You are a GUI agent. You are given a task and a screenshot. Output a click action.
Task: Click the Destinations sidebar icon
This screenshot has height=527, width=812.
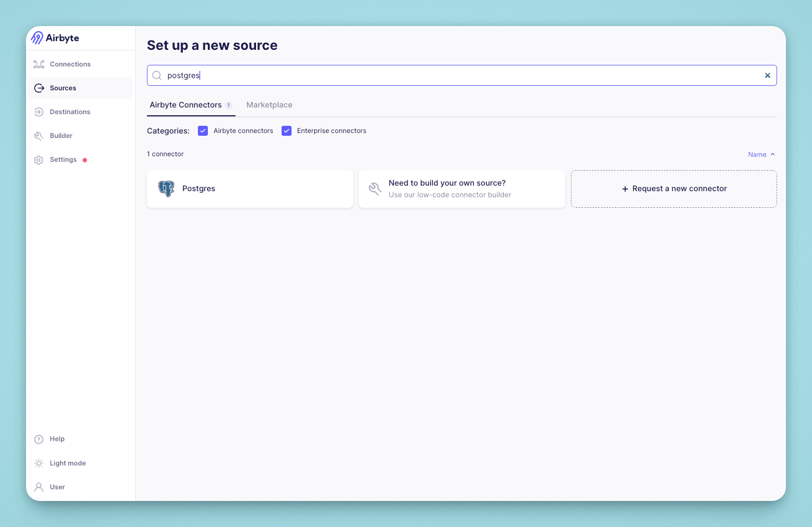pos(39,112)
